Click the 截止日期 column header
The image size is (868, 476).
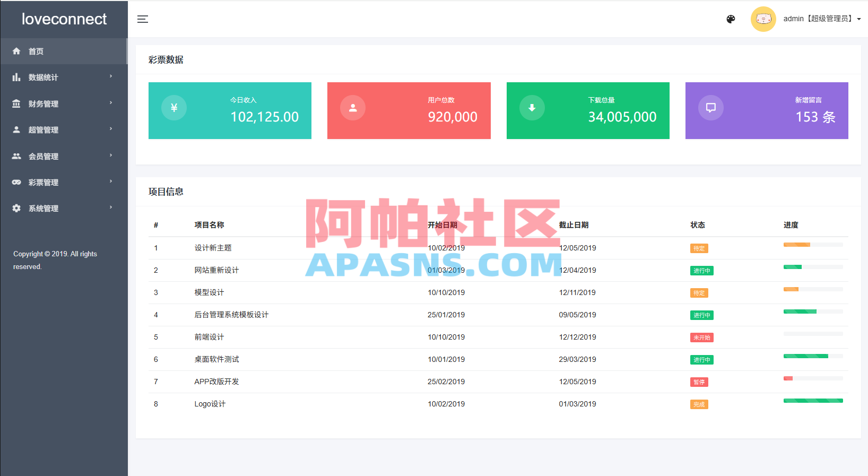574,225
